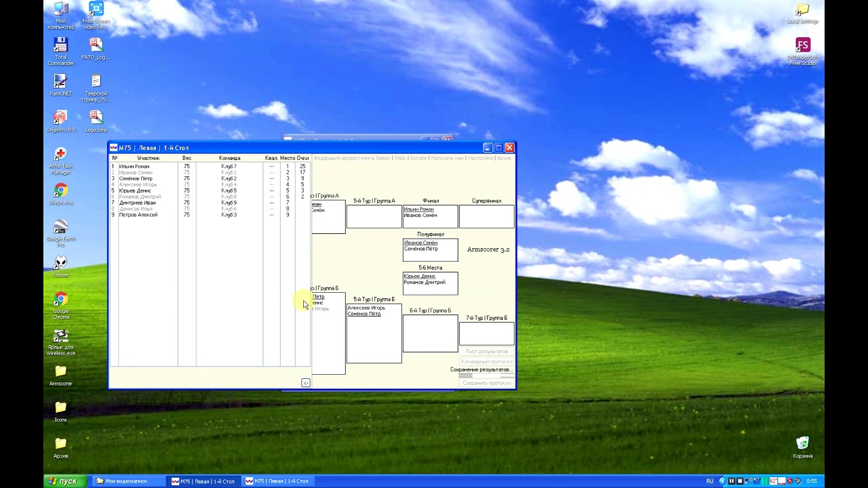Open the Armscorer folder on desktop
Screen dimensions: 868x488
pyautogui.click(x=60, y=375)
